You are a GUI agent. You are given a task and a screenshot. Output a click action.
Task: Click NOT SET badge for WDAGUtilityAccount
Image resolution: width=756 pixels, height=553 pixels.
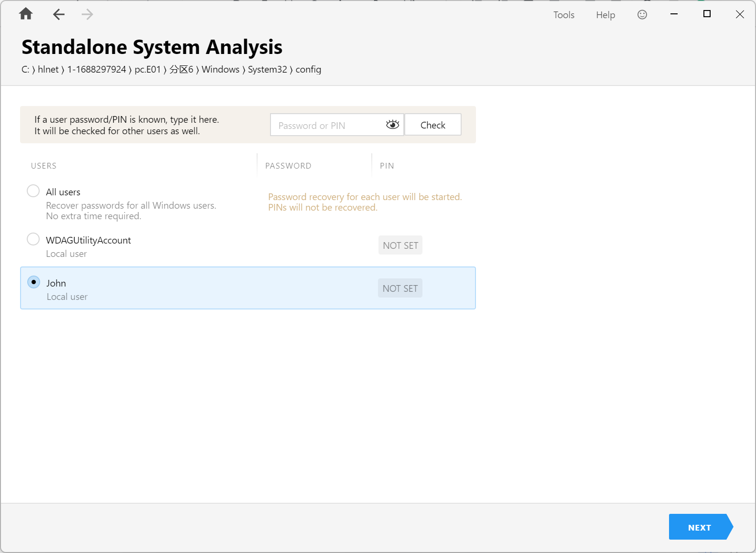tap(400, 245)
